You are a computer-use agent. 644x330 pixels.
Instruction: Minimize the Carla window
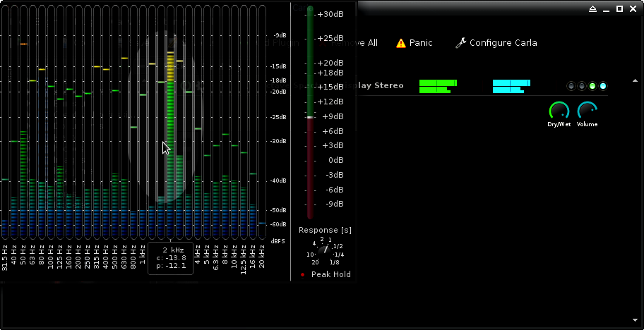coord(606,9)
